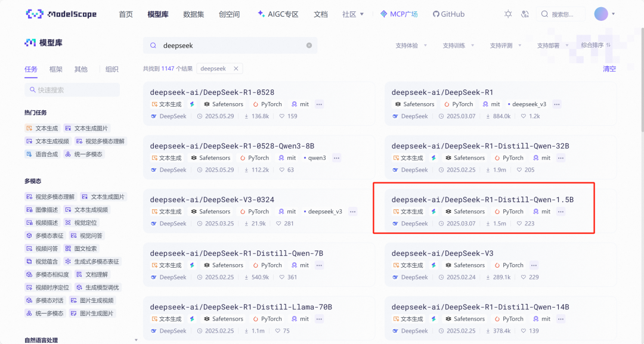644x344 pixels.
Task: Select the 文本生成视频 hot task filter
Action: coord(48,142)
